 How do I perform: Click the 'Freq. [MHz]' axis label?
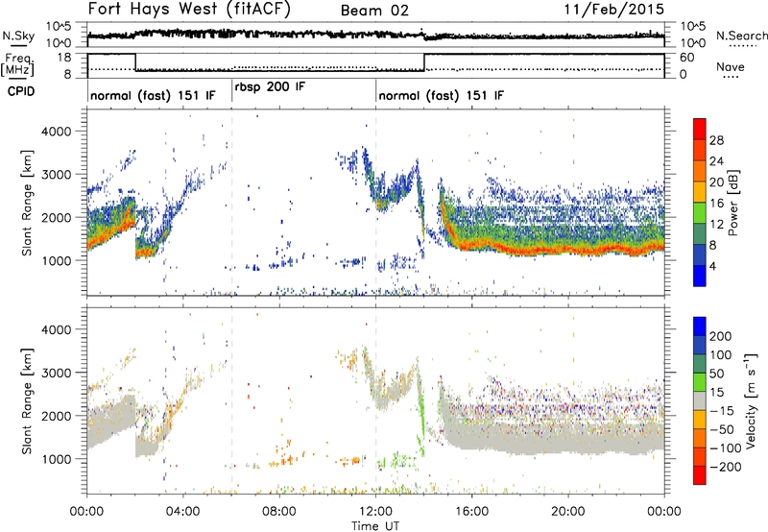pos(18,64)
